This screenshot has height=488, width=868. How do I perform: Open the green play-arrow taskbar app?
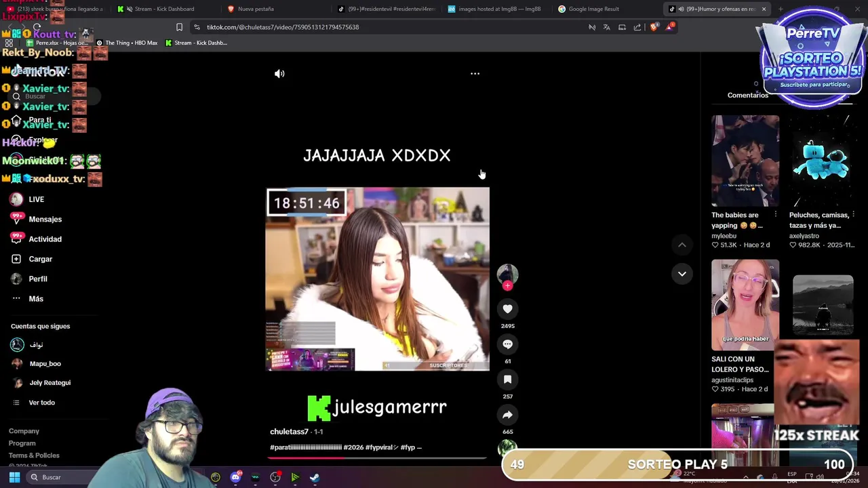pos(295,477)
